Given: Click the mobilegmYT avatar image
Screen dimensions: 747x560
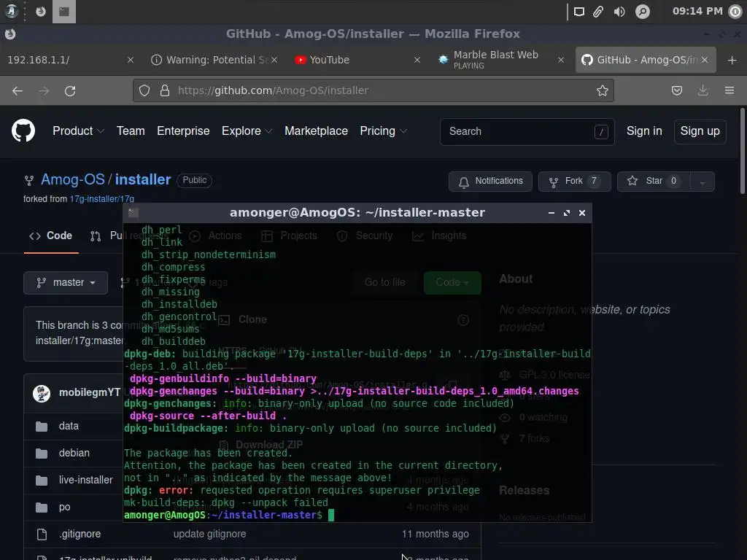Looking at the screenshot, I should pyautogui.click(x=42, y=393).
